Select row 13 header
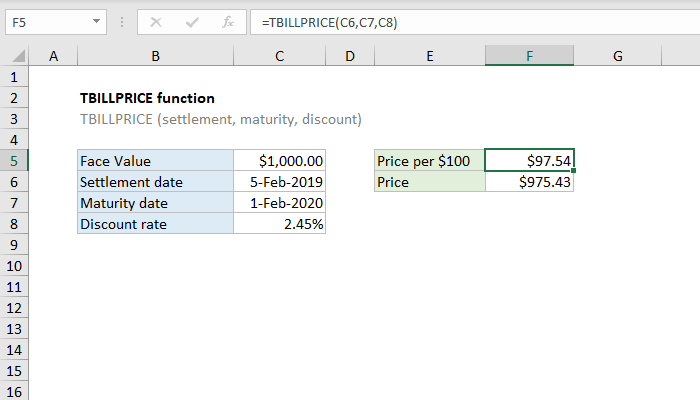This screenshot has height=400, width=700. click(14, 329)
